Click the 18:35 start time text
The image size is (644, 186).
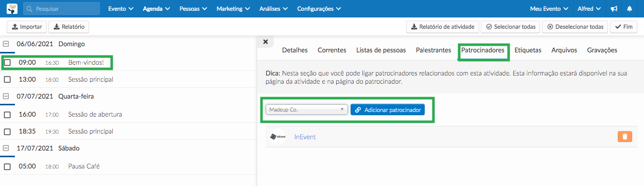pyautogui.click(x=27, y=132)
